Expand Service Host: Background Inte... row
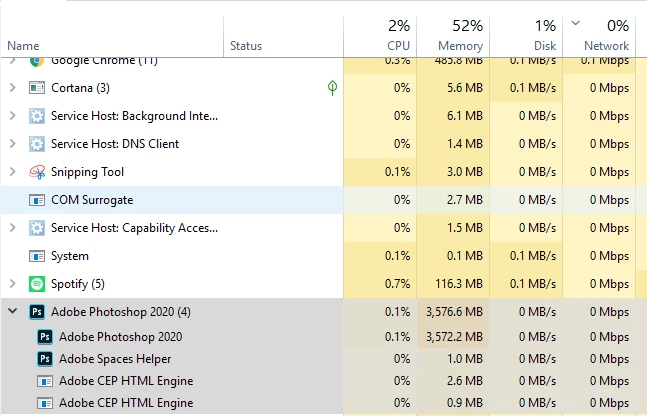Viewport: 647px width, 416px height. (12, 116)
